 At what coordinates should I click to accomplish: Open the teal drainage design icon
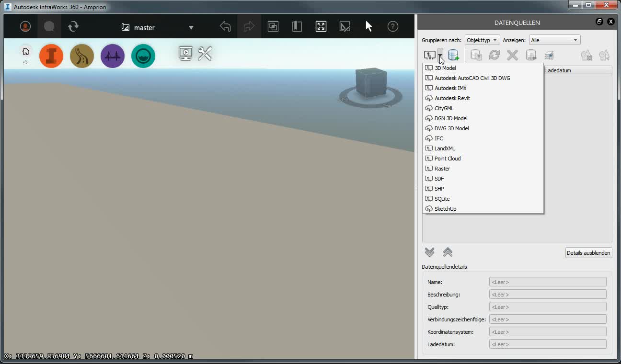pos(143,56)
